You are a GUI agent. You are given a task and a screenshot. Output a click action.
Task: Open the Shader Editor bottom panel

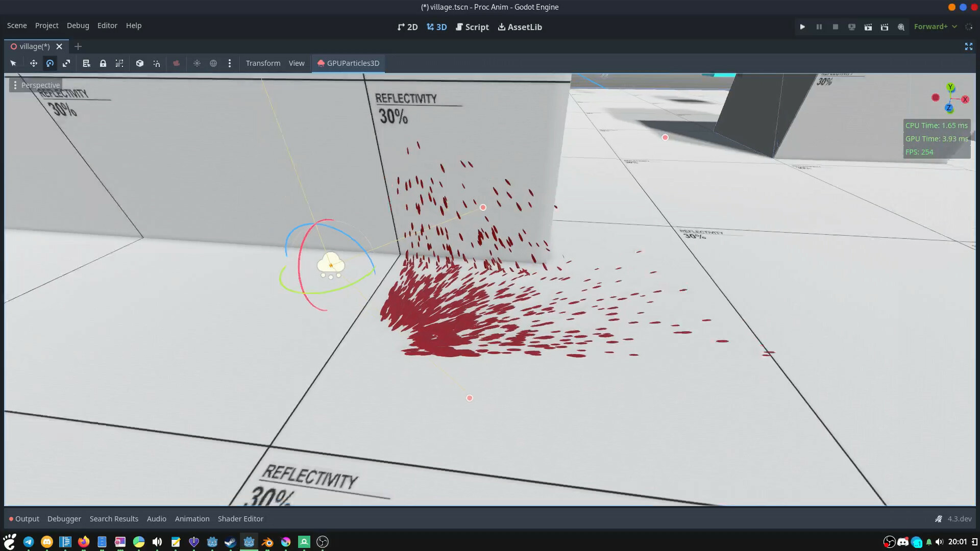click(x=240, y=519)
